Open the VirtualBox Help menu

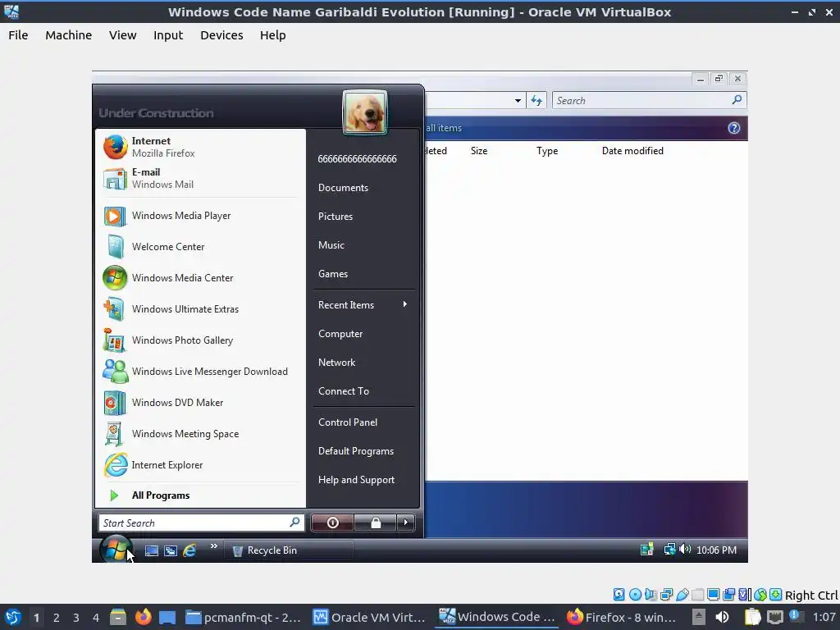pyautogui.click(x=272, y=35)
